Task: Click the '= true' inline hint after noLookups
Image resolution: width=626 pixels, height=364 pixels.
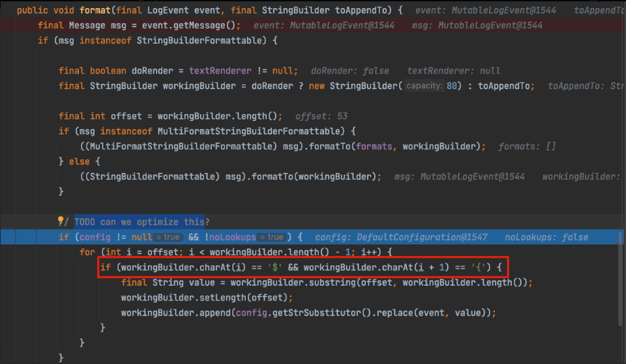Action: tap(272, 237)
